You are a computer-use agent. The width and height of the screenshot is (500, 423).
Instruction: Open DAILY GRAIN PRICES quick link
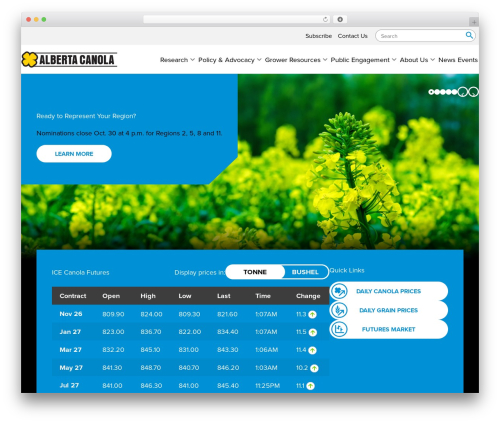pos(389,310)
